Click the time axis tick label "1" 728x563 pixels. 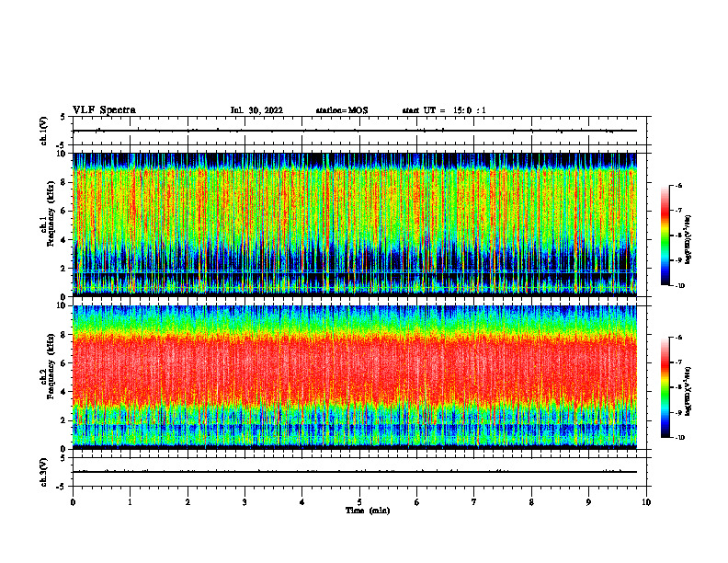click(130, 502)
